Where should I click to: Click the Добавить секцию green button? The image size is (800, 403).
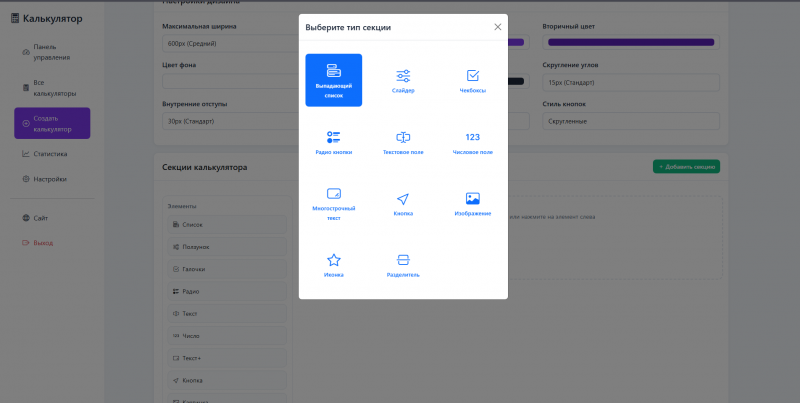coord(686,166)
